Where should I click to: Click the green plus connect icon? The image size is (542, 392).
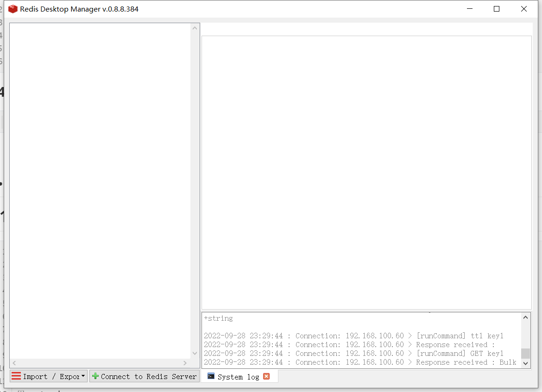[95, 376]
